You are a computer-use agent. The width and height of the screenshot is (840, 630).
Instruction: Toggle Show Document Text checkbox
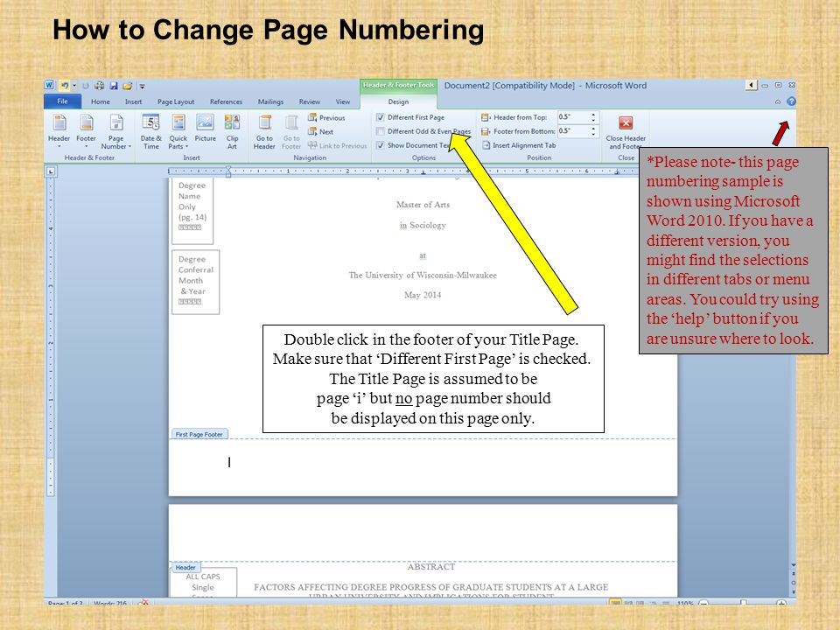381,145
